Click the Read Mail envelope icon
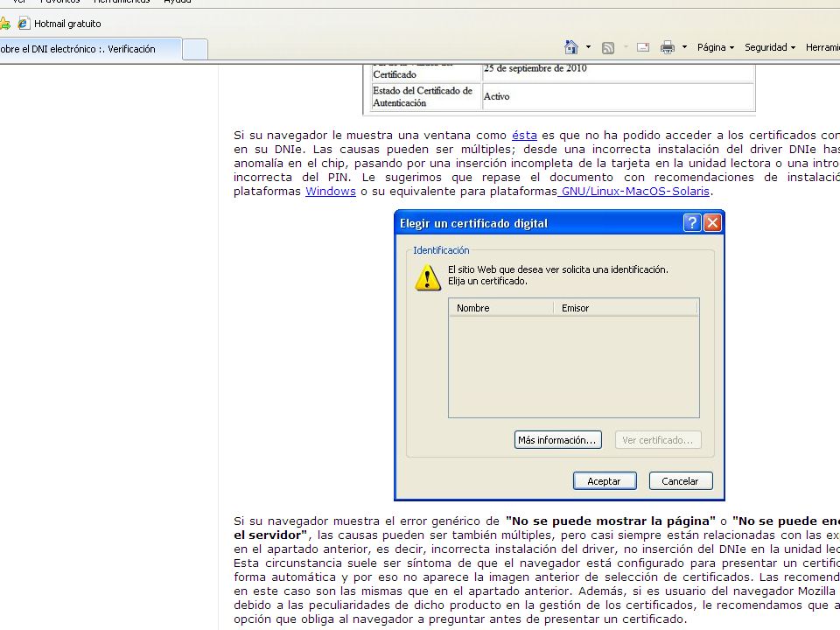The image size is (840, 630). [x=643, y=47]
